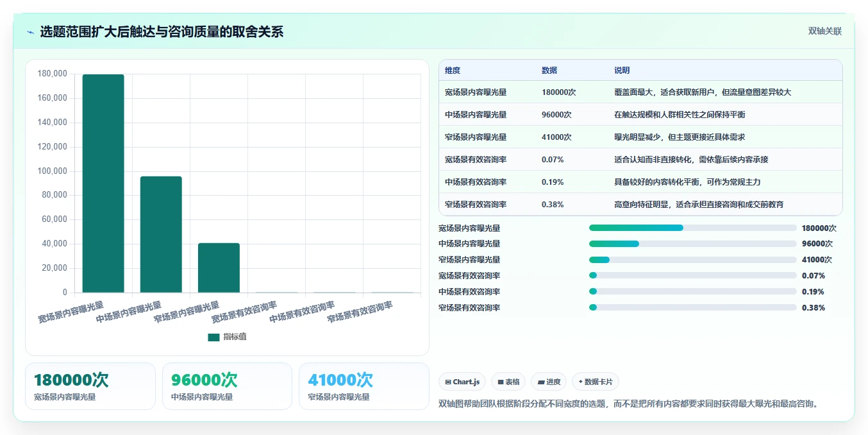Image resolution: width=868 pixels, height=435 pixels.
Task: Click the 窄场景有效咨询率 progress bar
Action: coord(692,308)
